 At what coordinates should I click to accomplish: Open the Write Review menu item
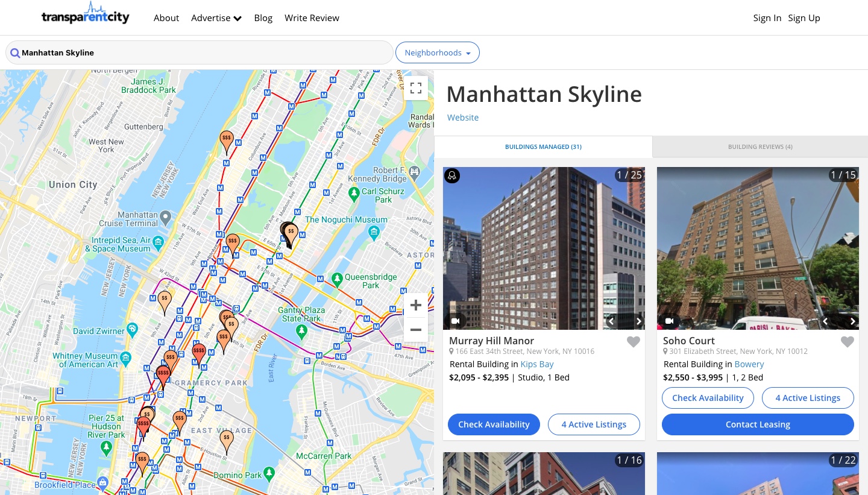[312, 18]
